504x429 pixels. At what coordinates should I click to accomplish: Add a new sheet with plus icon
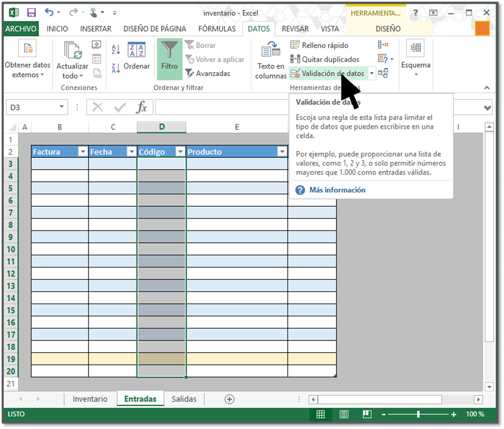click(229, 399)
